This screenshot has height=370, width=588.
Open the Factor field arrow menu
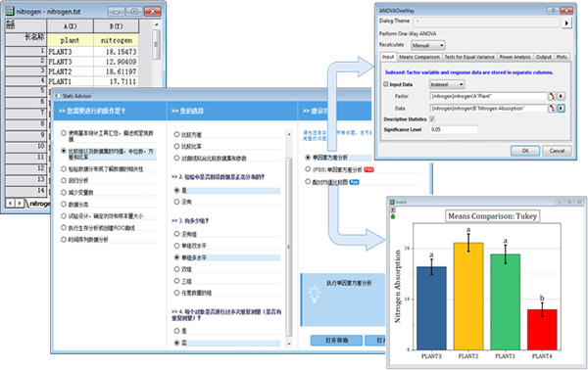561,96
